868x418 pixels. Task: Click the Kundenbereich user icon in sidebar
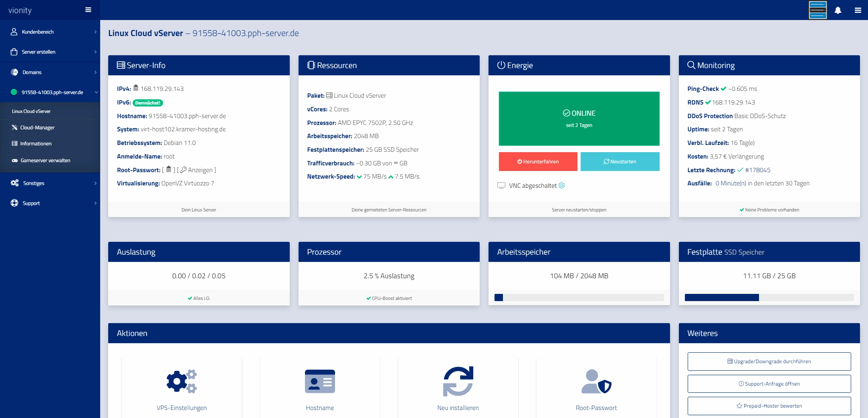pyautogui.click(x=14, y=32)
